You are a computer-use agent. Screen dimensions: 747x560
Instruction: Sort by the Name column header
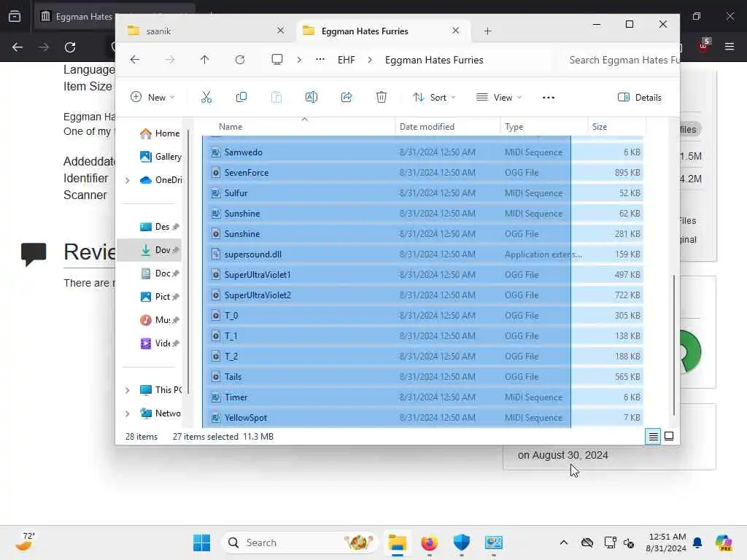pyautogui.click(x=298, y=127)
